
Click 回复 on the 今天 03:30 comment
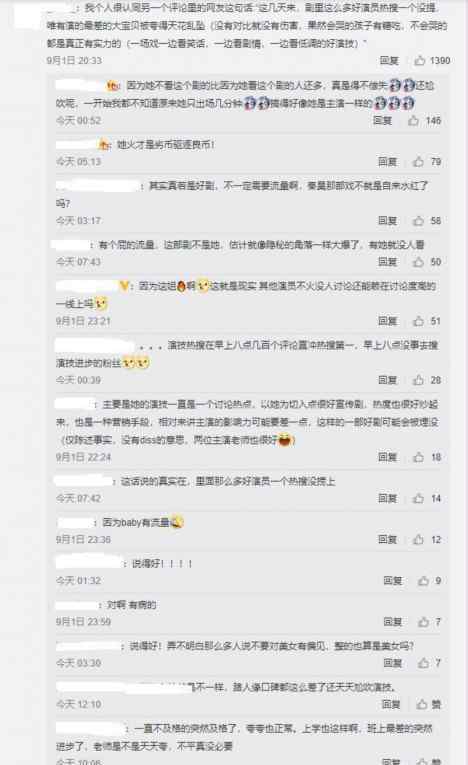coord(392,663)
